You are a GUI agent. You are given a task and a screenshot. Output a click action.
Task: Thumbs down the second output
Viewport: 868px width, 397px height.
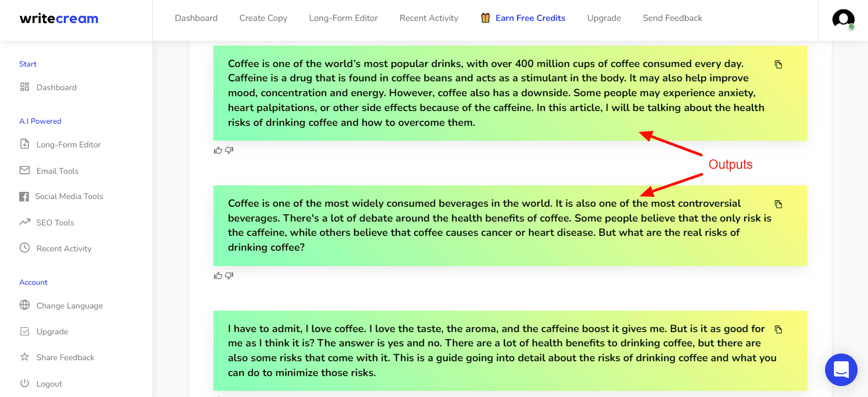229,275
